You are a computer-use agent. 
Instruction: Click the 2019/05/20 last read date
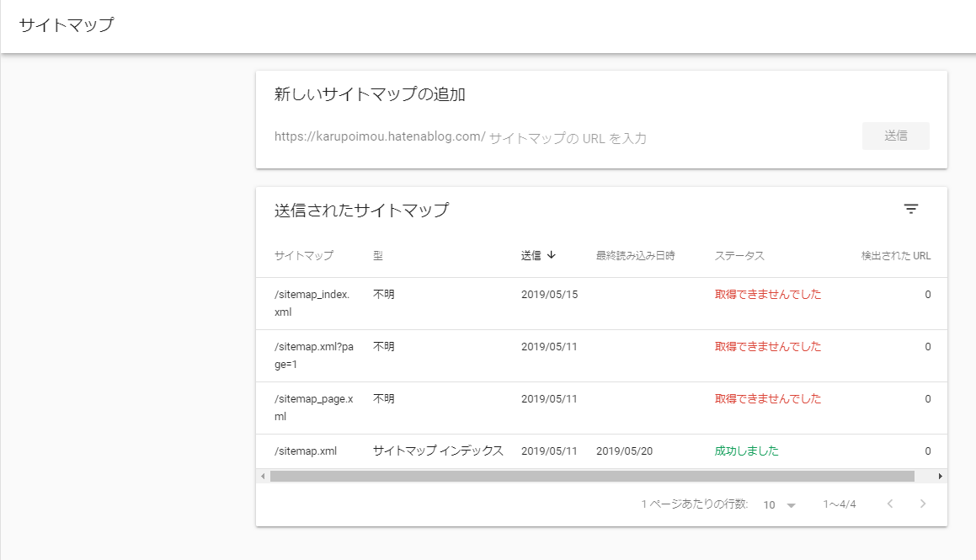tap(624, 451)
